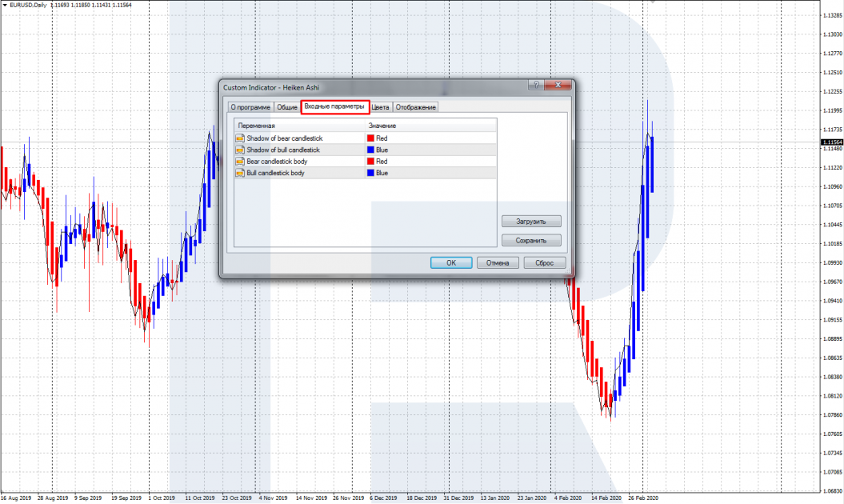Screen dimensions: 844x504
Task: Click 'Red' value of Bear candlestick body
Action: pyautogui.click(x=382, y=162)
